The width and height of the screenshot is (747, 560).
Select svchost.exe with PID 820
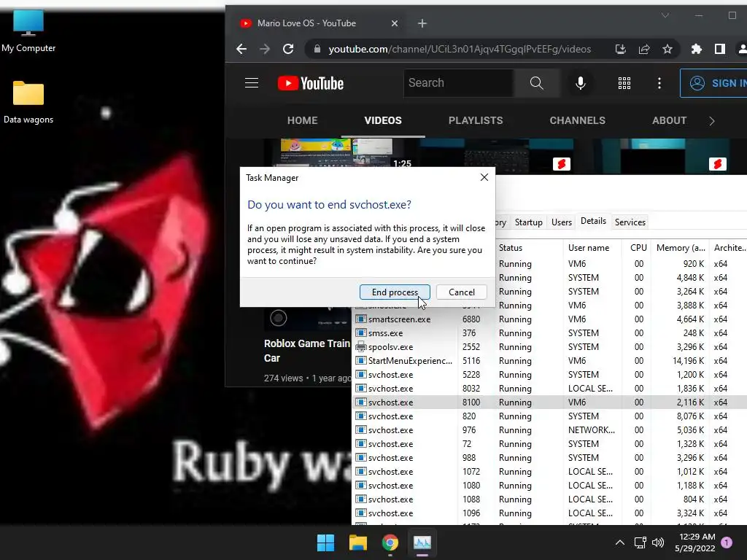(x=550, y=416)
